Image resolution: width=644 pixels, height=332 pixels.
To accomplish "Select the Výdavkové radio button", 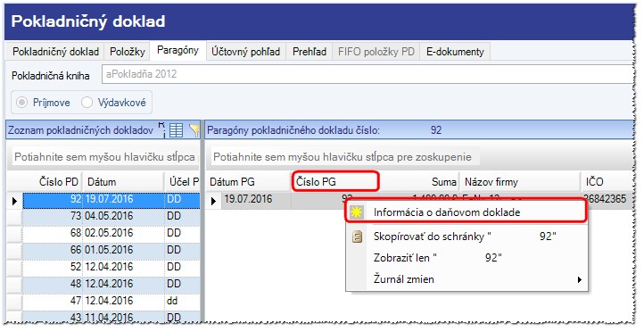I will (87, 103).
